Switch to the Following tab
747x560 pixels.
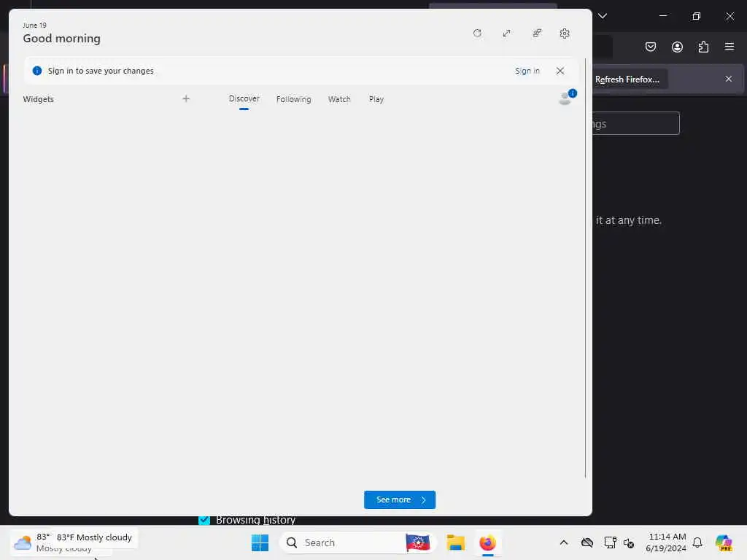coord(293,99)
